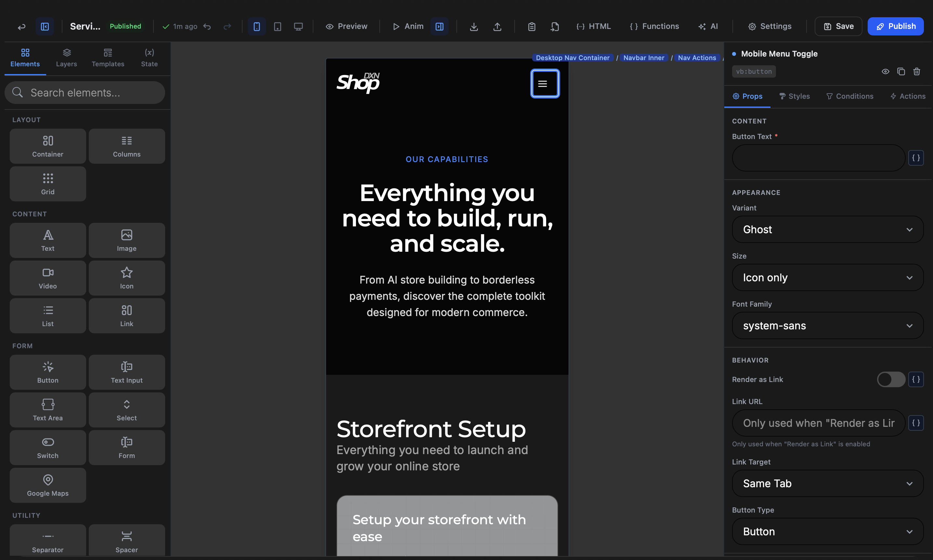
Task: Open the Anim panel
Action: (408, 26)
